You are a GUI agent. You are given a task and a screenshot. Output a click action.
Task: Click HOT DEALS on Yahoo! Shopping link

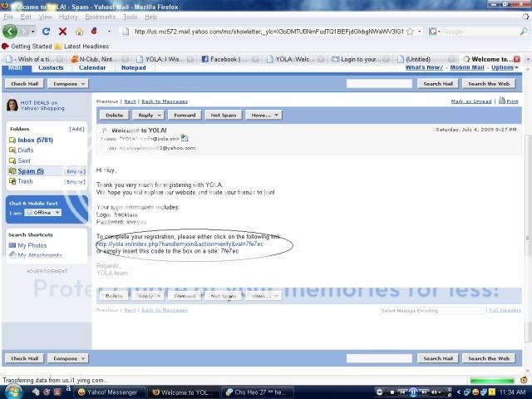click(42, 106)
